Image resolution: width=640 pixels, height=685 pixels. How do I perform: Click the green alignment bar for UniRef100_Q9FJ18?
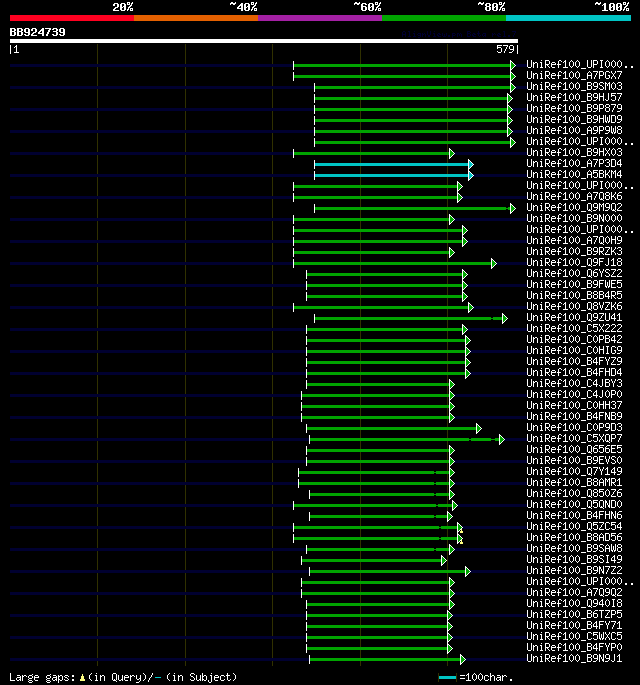point(392,263)
